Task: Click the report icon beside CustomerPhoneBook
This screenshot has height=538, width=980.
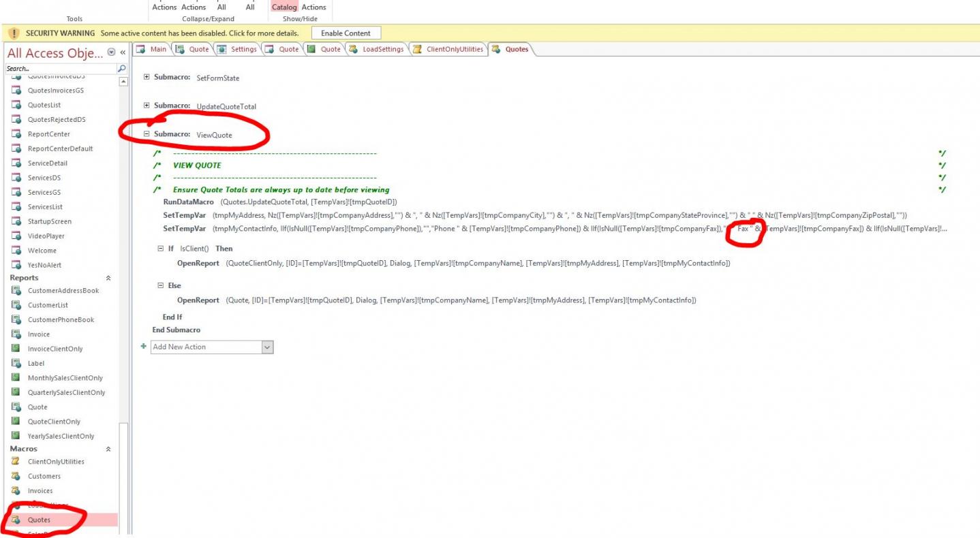Action: pyautogui.click(x=16, y=319)
